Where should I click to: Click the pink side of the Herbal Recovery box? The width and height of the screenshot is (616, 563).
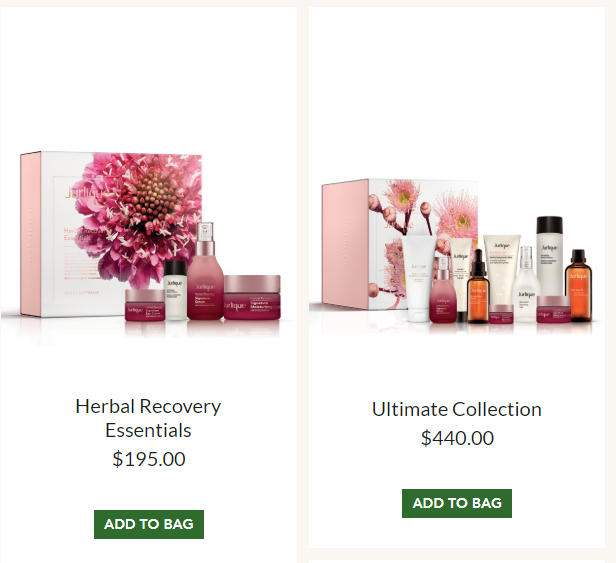(x=31, y=233)
